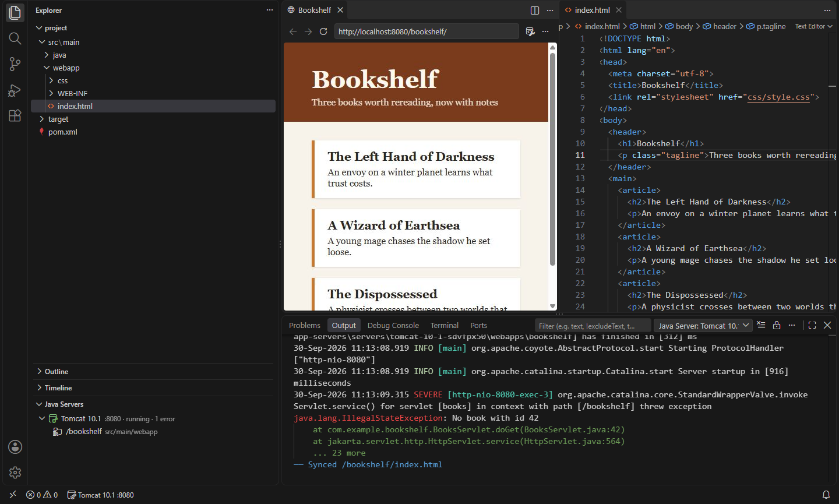Viewport: 839px width, 504px height.
Task: Open the Source Control view
Action: pyautogui.click(x=15, y=64)
